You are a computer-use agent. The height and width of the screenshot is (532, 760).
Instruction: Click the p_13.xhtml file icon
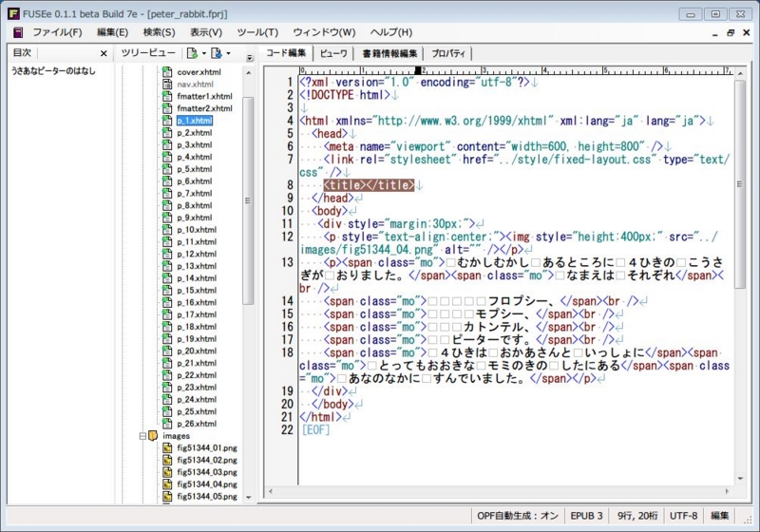tap(167, 266)
